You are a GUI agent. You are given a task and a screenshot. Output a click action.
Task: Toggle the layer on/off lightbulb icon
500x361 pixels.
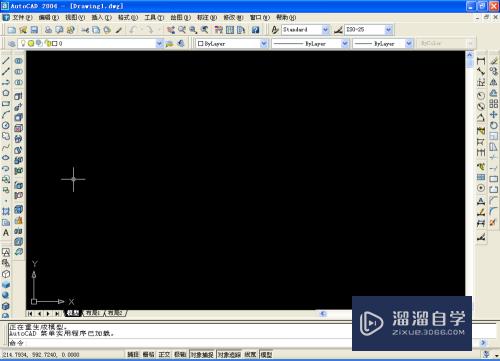pos(23,43)
